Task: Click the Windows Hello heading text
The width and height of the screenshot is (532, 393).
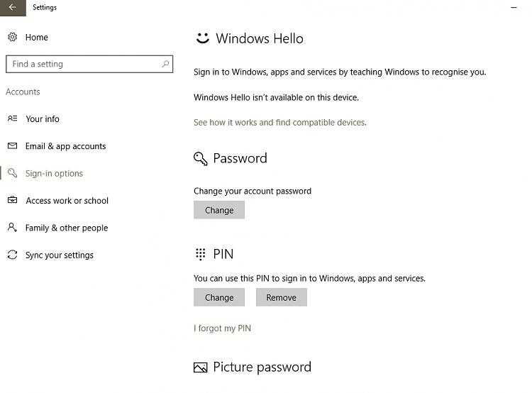Action: (260, 38)
